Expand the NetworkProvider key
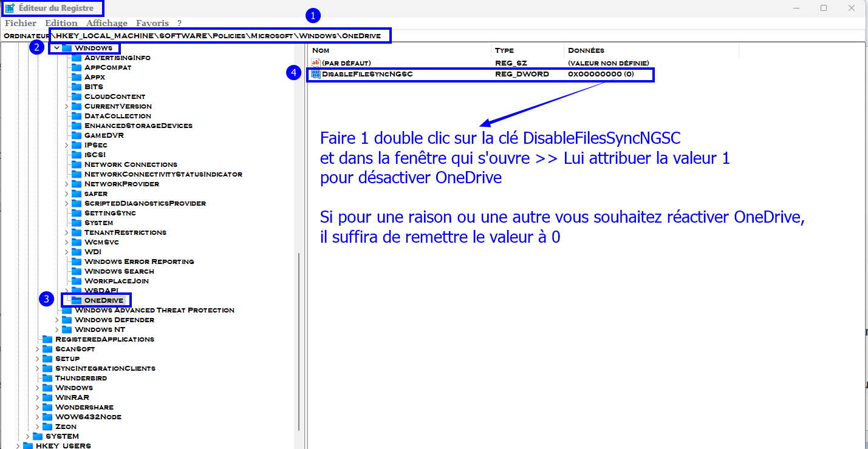The image size is (868, 449). tap(67, 184)
